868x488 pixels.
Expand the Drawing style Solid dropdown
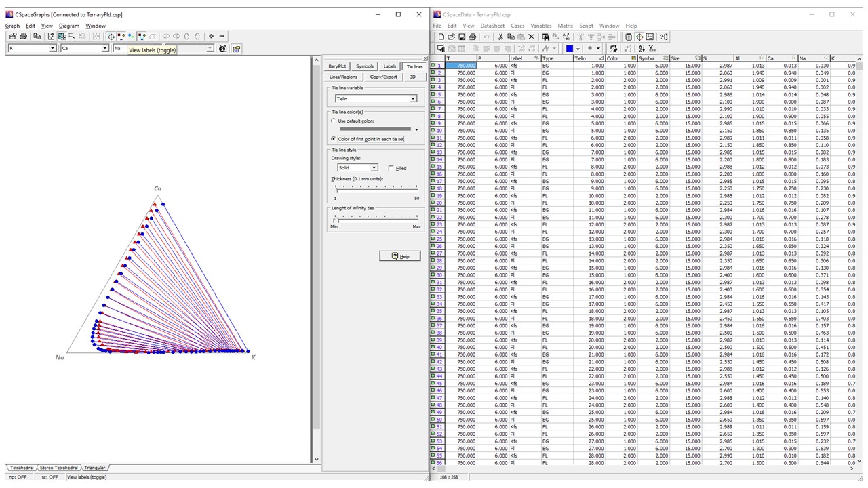point(374,168)
